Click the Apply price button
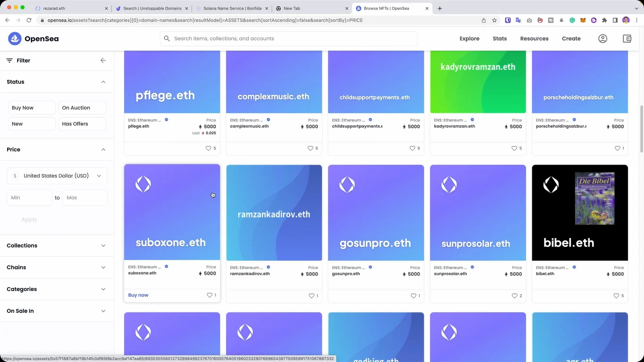Viewport: 644px width, 362px height. [29, 220]
